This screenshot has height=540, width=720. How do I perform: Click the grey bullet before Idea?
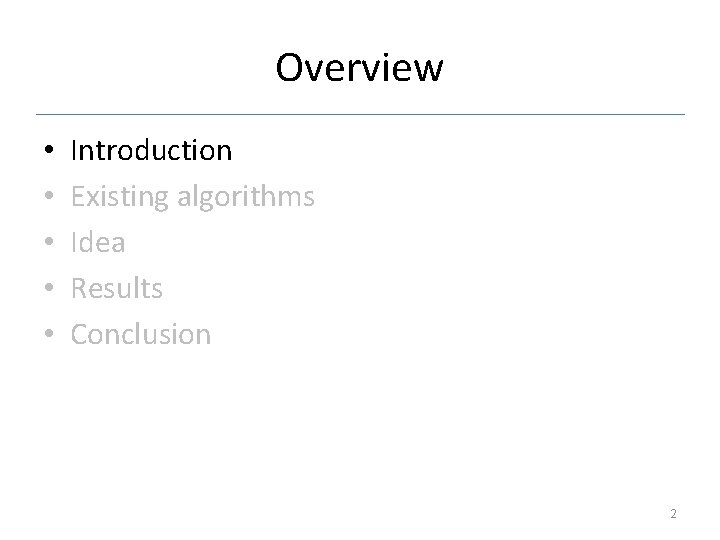click(x=49, y=242)
